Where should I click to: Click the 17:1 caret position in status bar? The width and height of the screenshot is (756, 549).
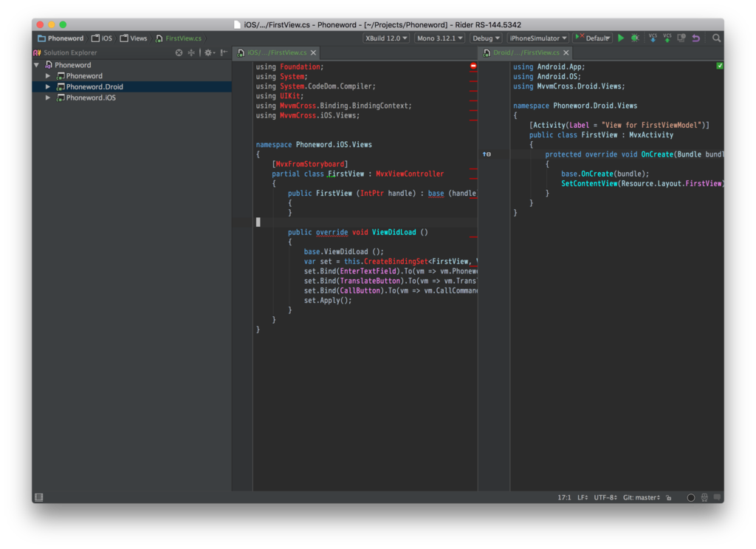point(564,497)
